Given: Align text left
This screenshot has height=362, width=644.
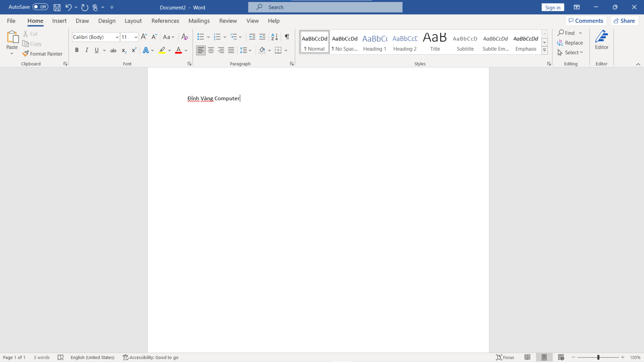Looking at the screenshot, I should click(201, 50).
